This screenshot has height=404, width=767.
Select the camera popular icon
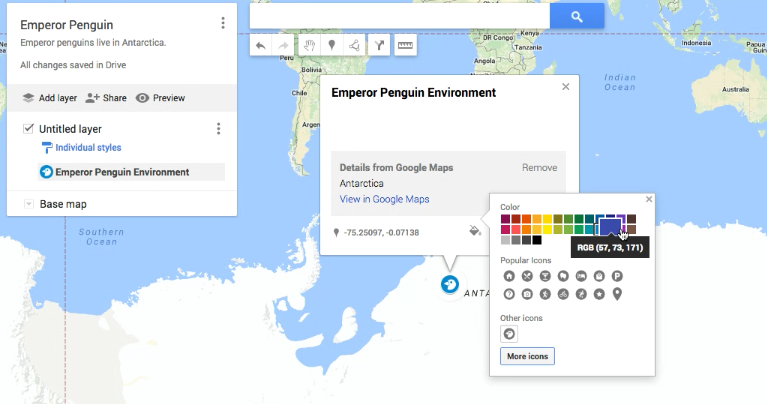[527, 294]
